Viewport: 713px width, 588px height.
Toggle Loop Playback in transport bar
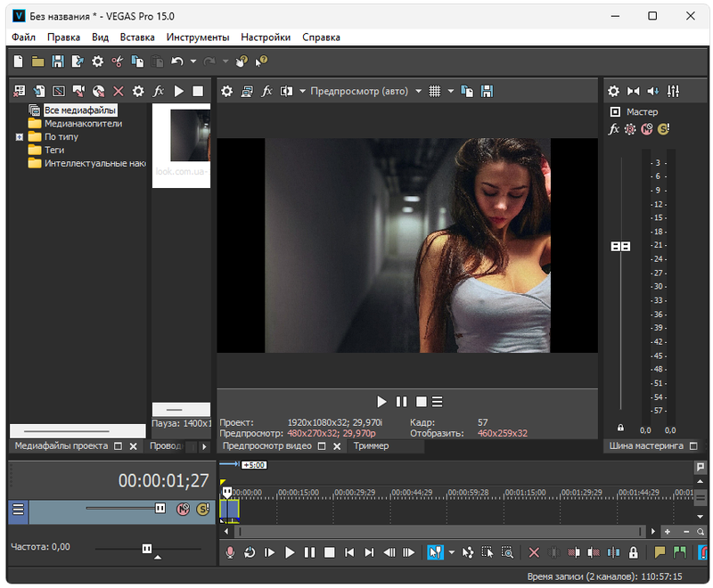pyautogui.click(x=250, y=552)
